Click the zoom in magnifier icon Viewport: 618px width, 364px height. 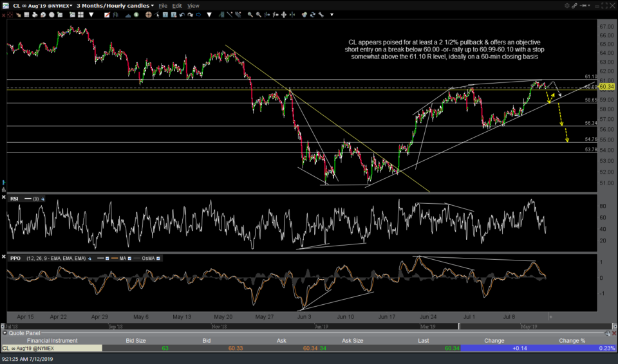[x=250, y=15]
